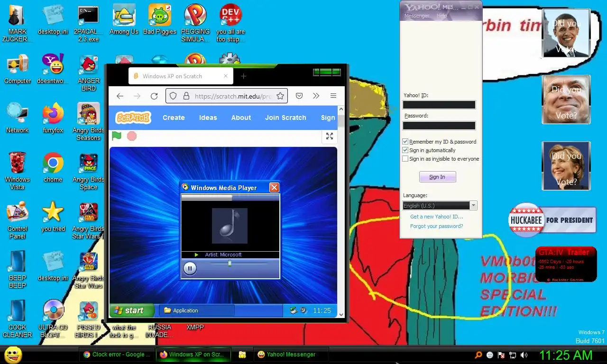Enable Sign in as invisible to everyone

point(405,159)
